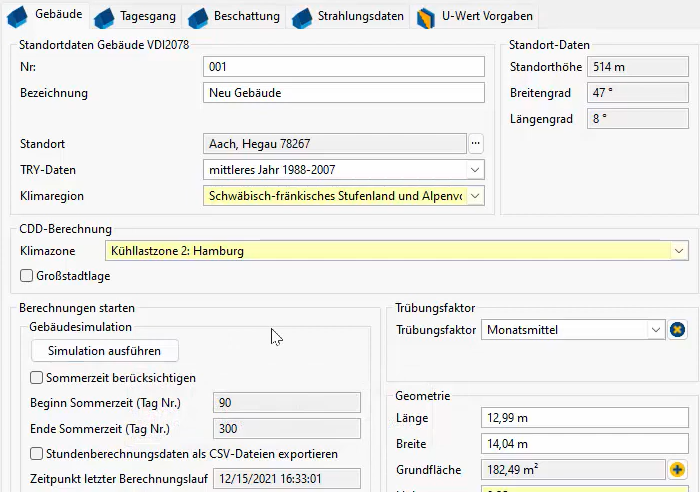Click the Längengrad value 8 °
Image resolution: width=700 pixels, height=492 pixels.
click(638, 119)
